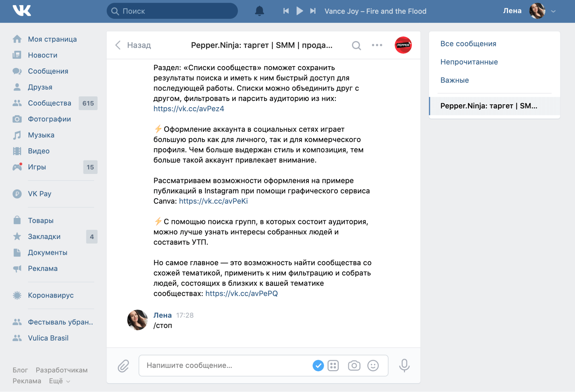Go back with the Назад button
This screenshot has height=392, width=575.
133,45
